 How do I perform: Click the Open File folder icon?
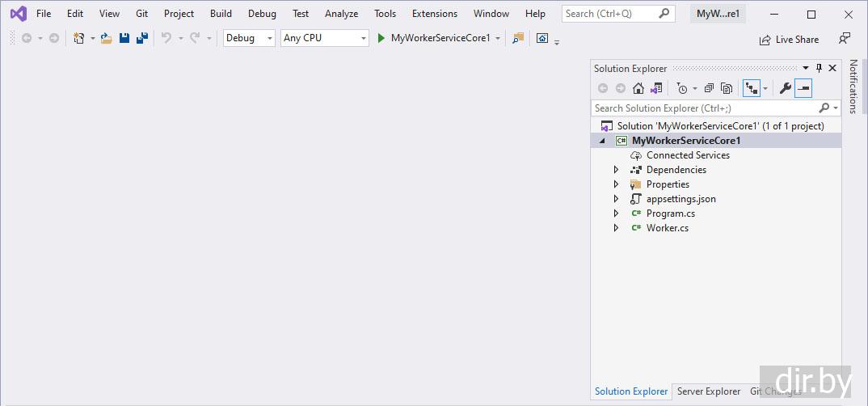click(x=107, y=38)
